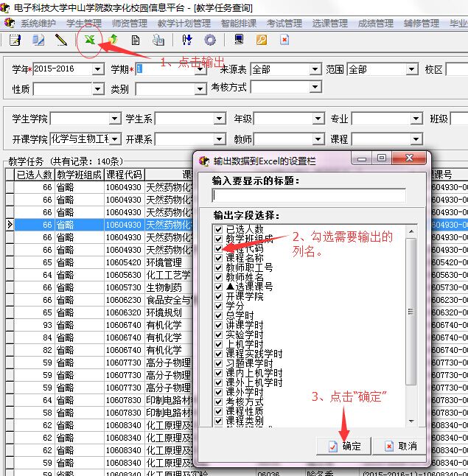
Task: Click the first notepad icon in toolbar
Action: tap(15, 40)
